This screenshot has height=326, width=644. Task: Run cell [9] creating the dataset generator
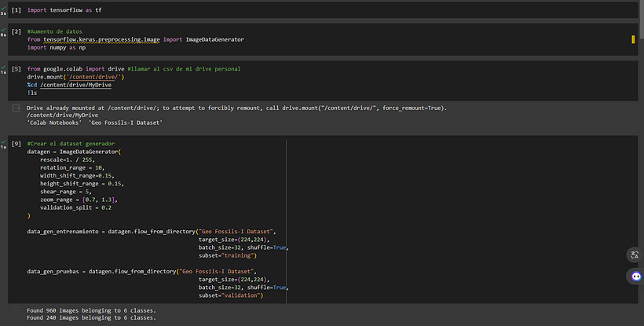coord(16,143)
